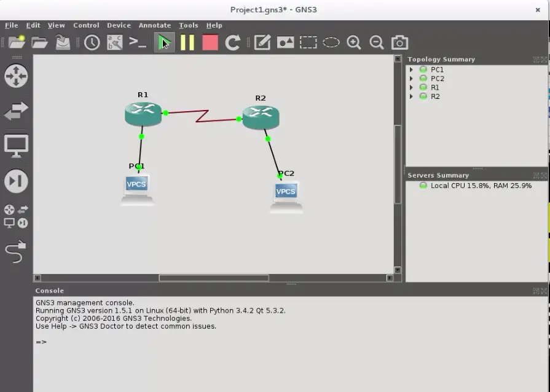
Task: Start all devices with play button
Action: (x=164, y=42)
